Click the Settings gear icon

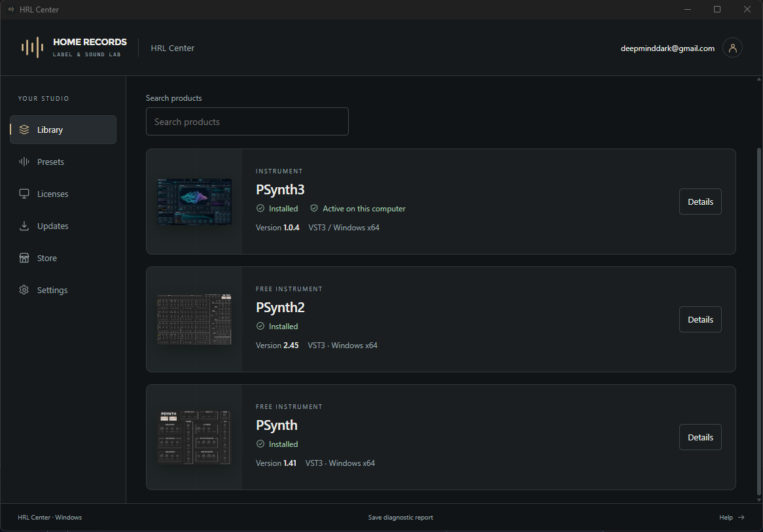pos(24,290)
